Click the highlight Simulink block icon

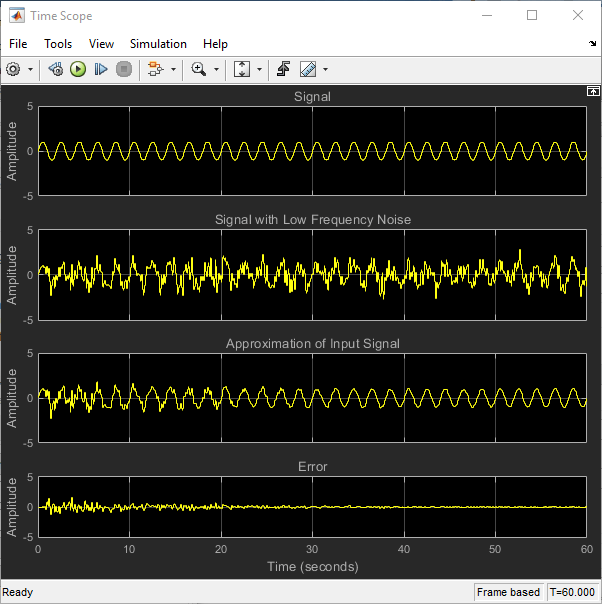[x=156, y=70]
